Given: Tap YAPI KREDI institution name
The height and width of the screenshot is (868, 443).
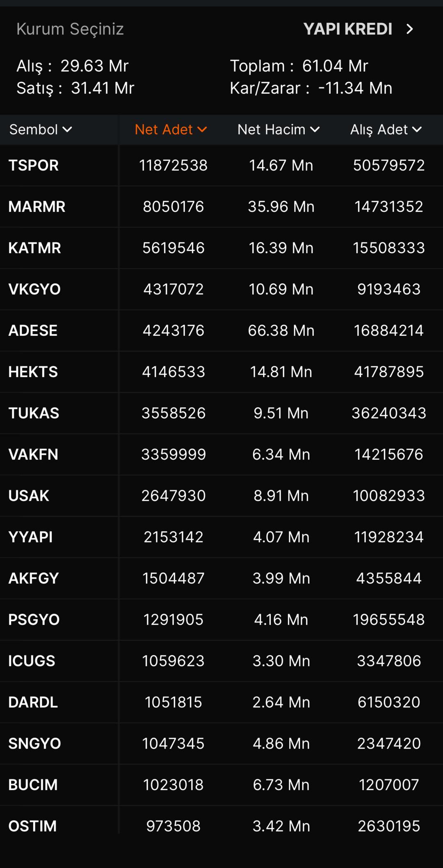Looking at the screenshot, I should pos(347,29).
